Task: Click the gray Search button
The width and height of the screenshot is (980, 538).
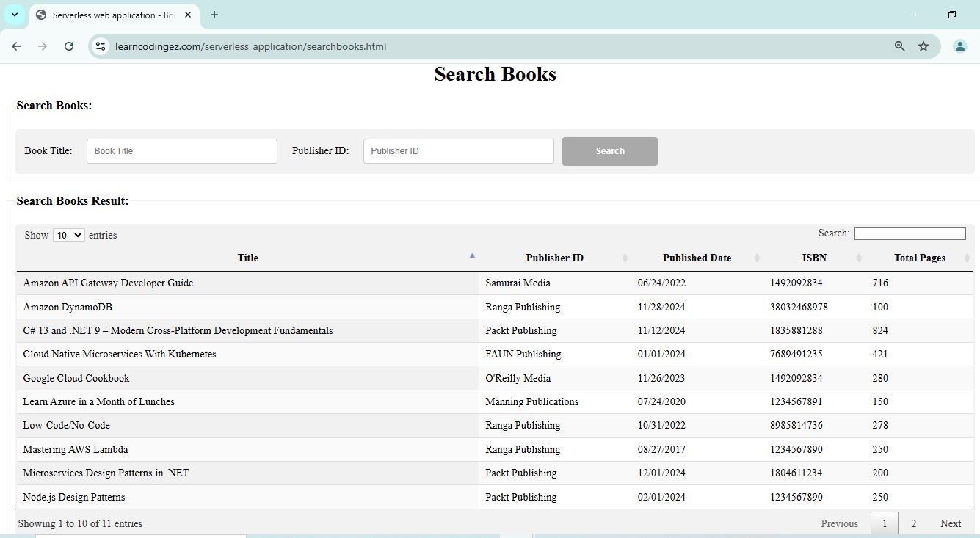Action: click(x=610, y=151)
